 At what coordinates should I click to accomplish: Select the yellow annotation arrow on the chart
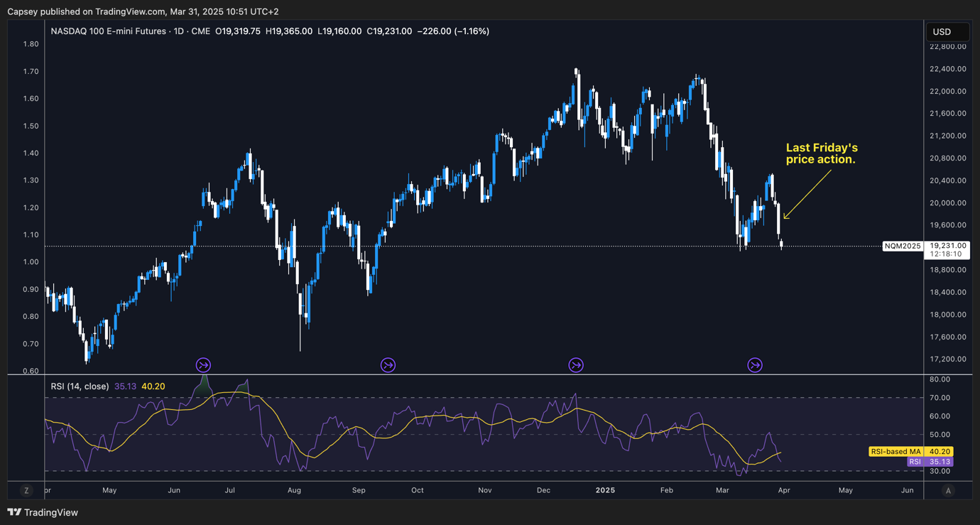[x=807, y=194]
